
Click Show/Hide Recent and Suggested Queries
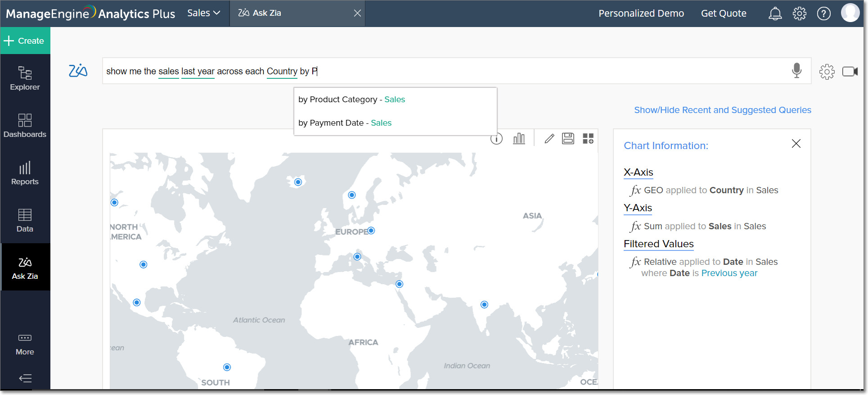(x=722, y=110)
